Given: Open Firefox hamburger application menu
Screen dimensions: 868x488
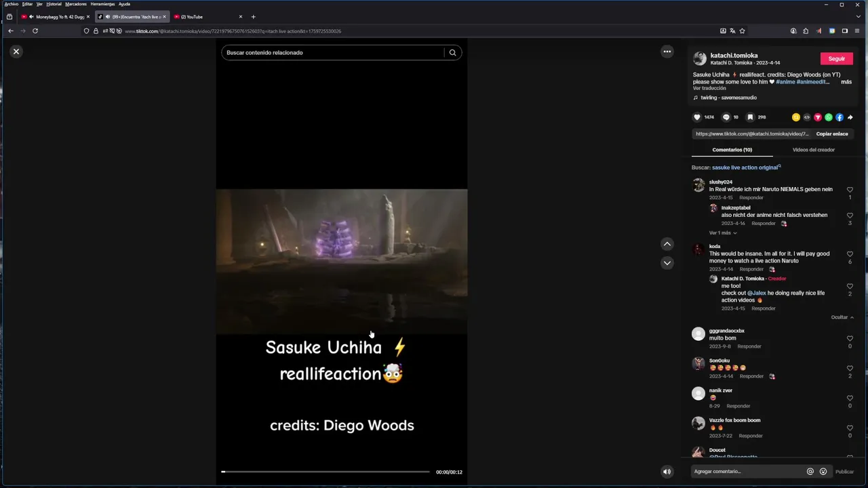Looking at the screenshot, I should coord(858,30).
